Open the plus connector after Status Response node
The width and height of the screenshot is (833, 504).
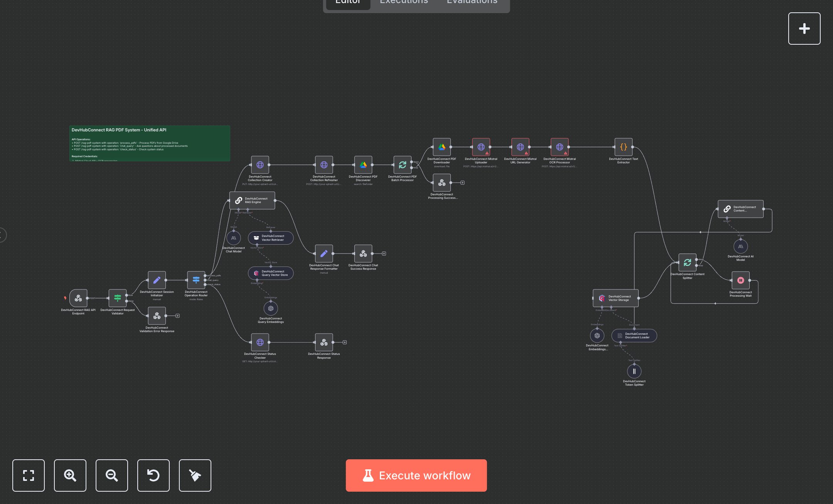[x=344, y=342]
